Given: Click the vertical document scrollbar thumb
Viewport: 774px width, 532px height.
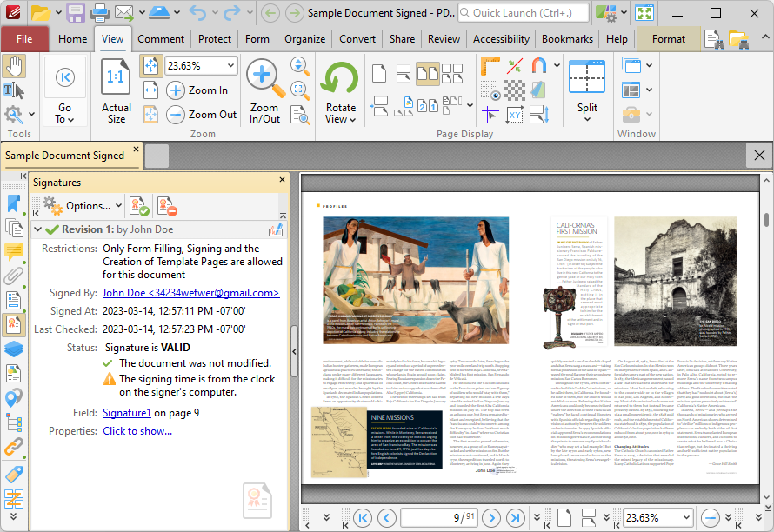Looking at the screenshot, I should click(766, 219).
